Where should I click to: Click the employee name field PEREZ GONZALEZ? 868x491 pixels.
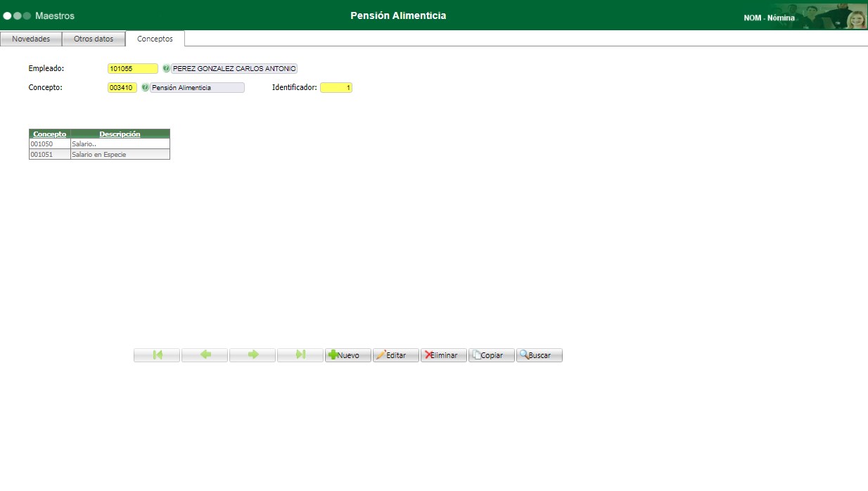[x=234, y=69]
